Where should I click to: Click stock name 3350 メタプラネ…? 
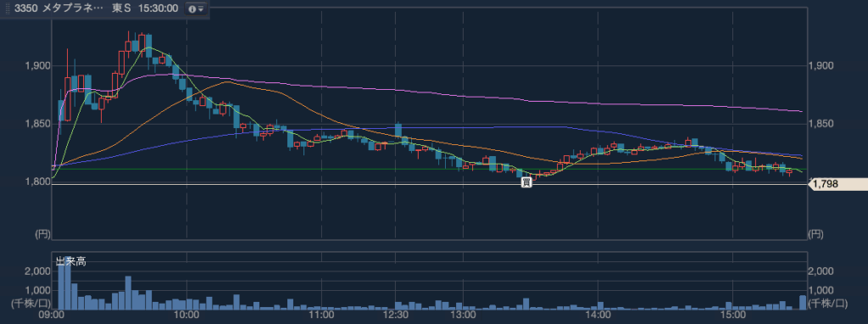[59, 8]
